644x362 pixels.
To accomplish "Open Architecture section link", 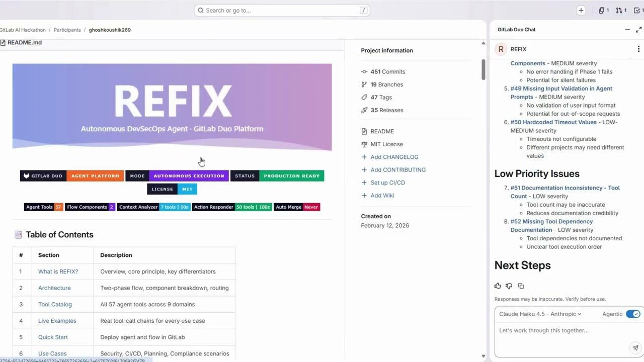I will coord(54,288).
